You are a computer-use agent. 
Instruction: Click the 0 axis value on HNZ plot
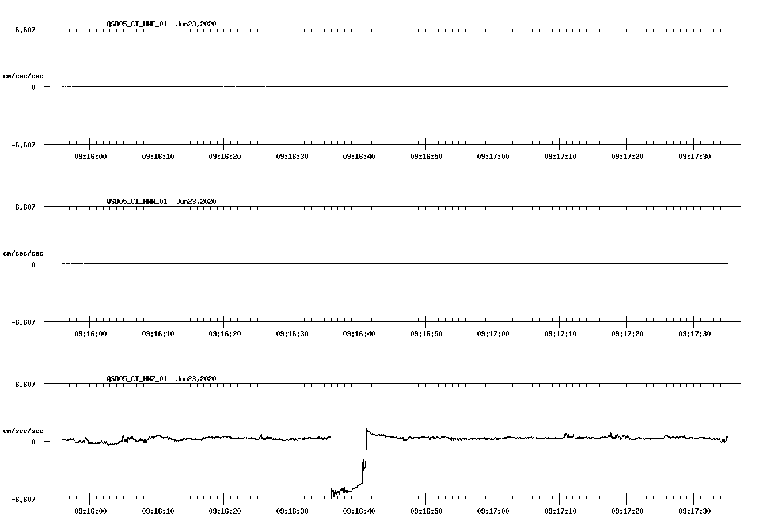click(x=33, y=442)
